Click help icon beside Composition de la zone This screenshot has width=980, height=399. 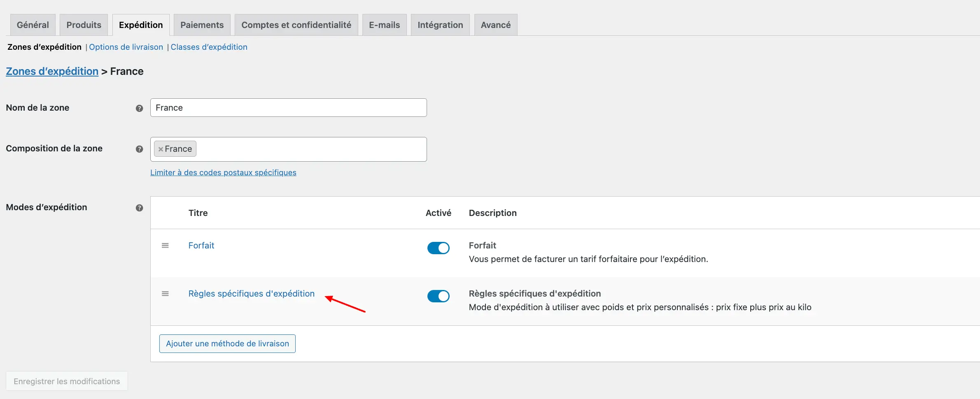[x=139, y=149]
